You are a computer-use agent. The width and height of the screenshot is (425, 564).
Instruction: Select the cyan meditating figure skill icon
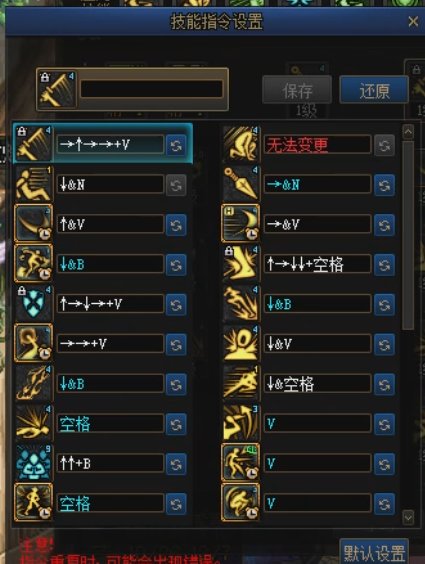[x=33, y=463]
